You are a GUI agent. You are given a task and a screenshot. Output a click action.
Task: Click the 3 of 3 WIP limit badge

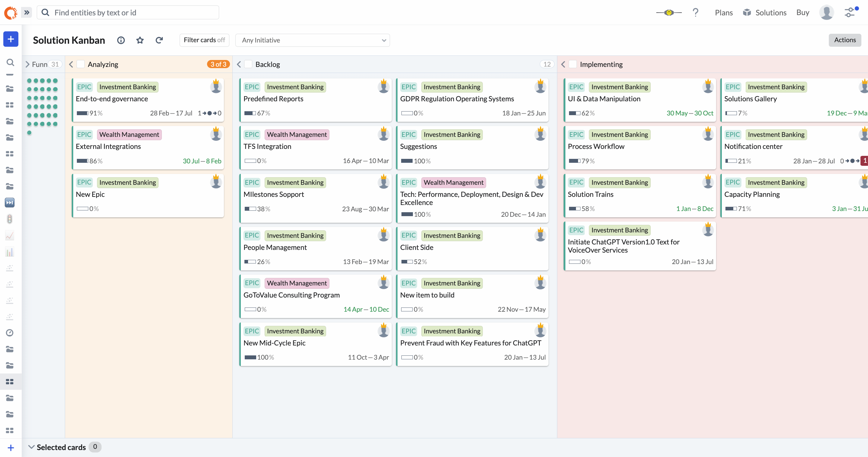(x=218, y=64)
